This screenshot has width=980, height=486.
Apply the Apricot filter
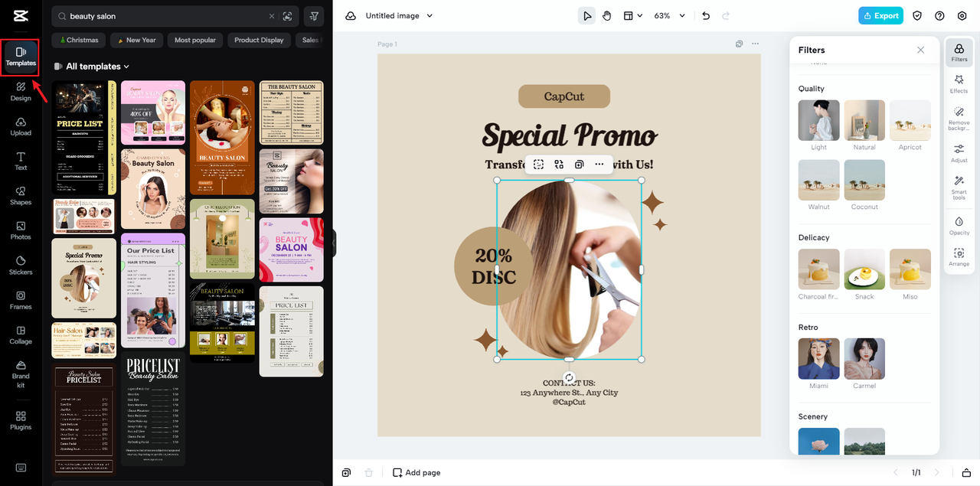coord(910,120)
